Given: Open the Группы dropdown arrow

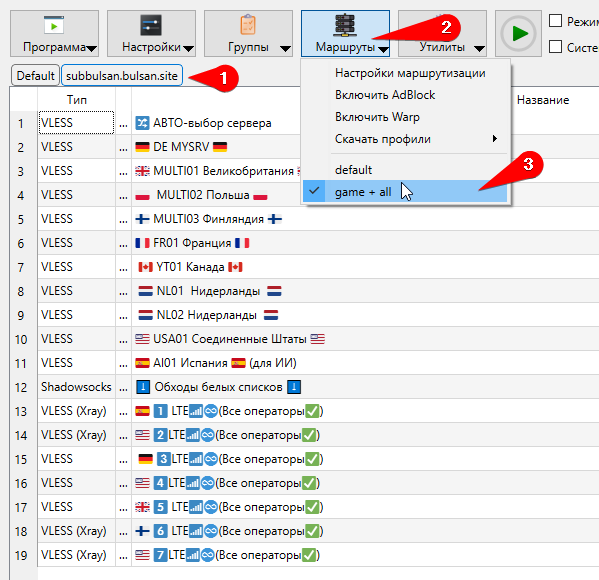Looking at the screenshot, I should (x=285, y=49).
